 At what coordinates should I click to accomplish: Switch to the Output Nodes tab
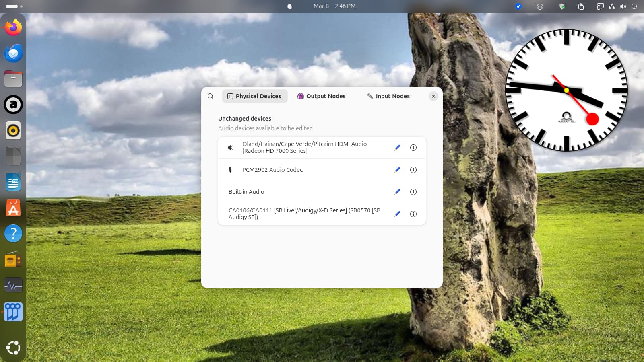pos(321,96)
